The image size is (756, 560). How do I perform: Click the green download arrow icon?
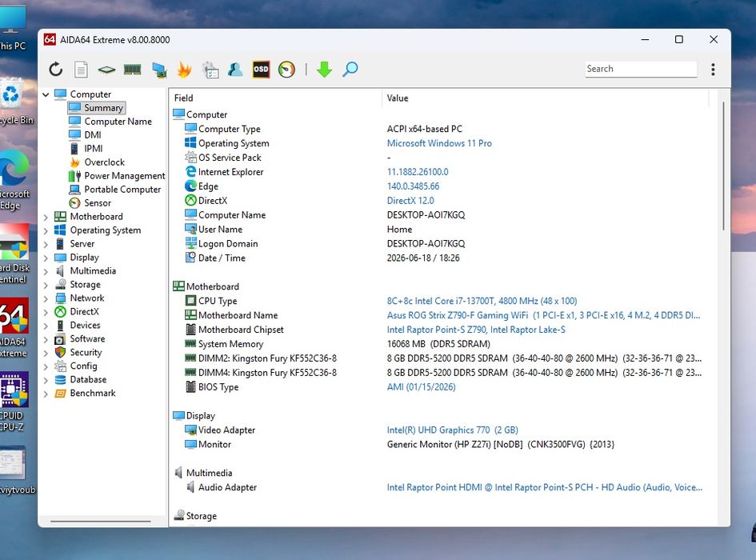pyautogui.click(x=325, y=70)
